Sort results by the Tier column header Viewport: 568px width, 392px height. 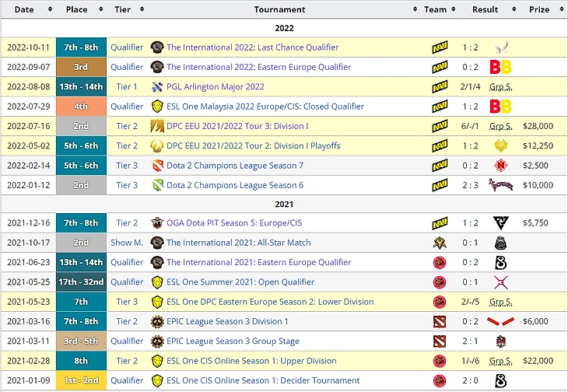click(126, 9)
